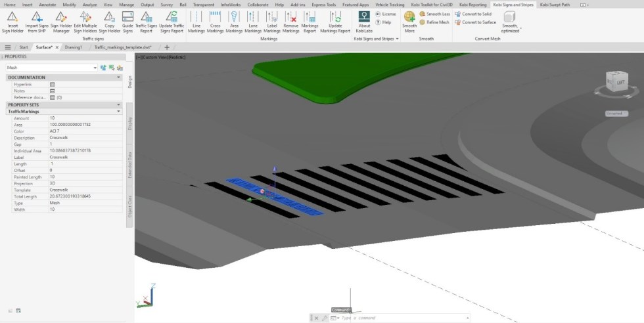Viewport: 644px width, 323px height.
Task: Click Quick Select icon in Properties
Action: [x=120, y=68]
